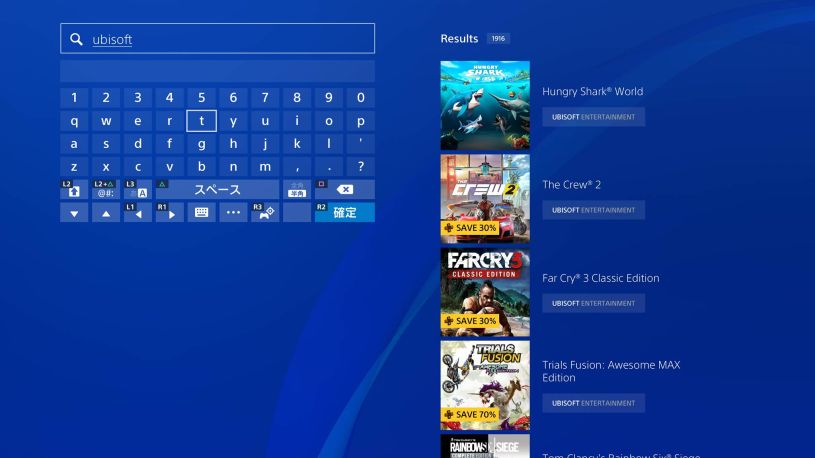Click the cursor right arrow key (R1)

tap(170, 213)
